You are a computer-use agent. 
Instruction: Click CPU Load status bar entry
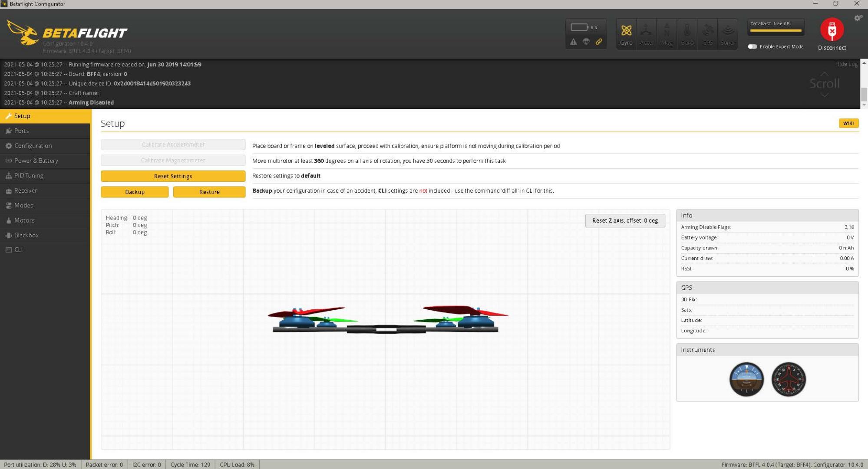tap(237, 465)
